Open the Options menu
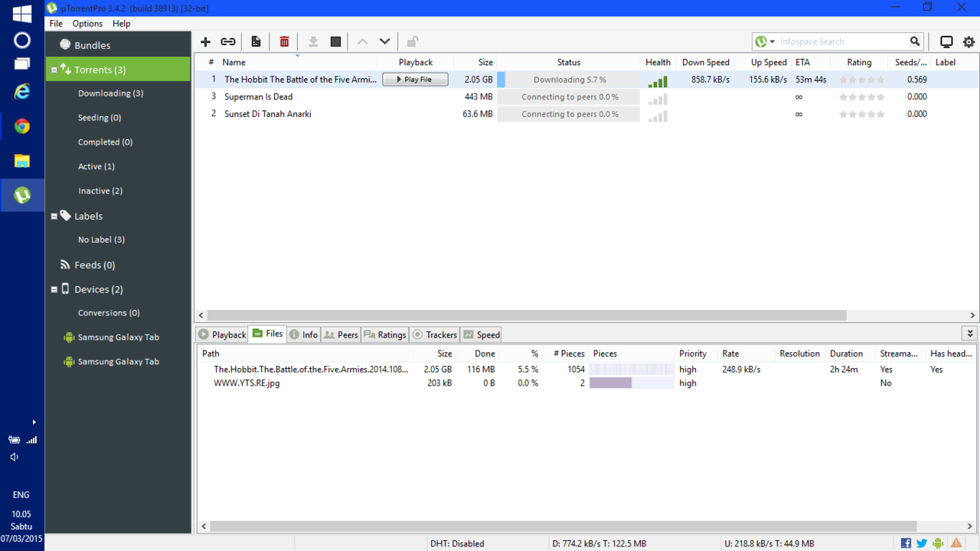The height and width of the screenshot is (551, 980). [x=87, y=24]
